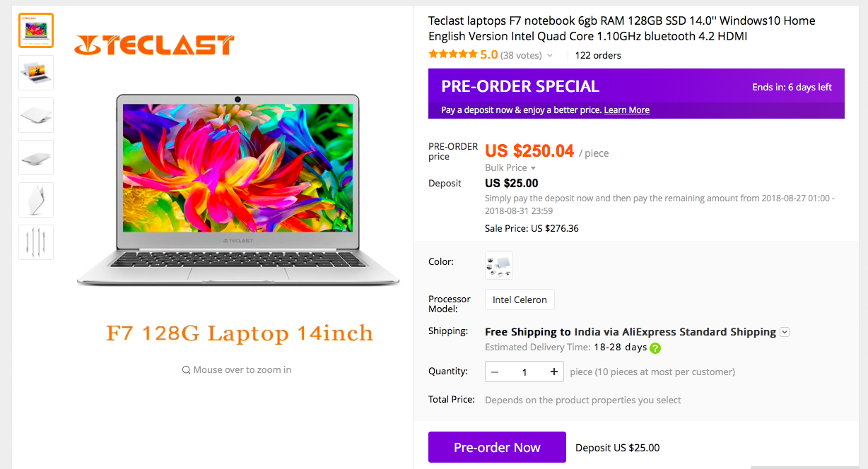Decrease quantity with the minus button
This screenshot has width=868, height=469.
pos(495,372)
